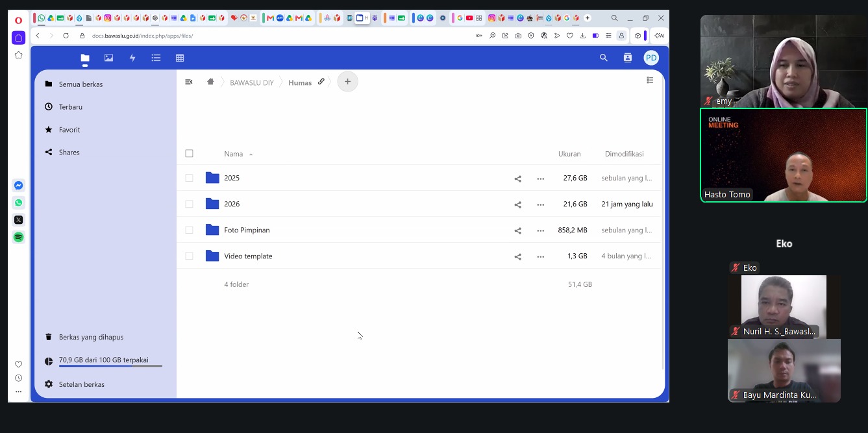Go to the Home breadcrumb icon

click(x=210, y=82)
